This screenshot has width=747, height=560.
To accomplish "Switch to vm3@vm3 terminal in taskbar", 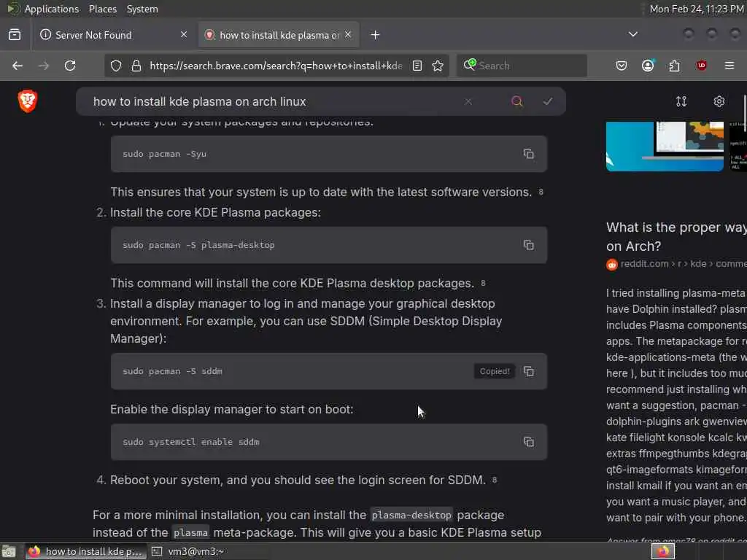I will pyautogui.click(x=188, y=551).
